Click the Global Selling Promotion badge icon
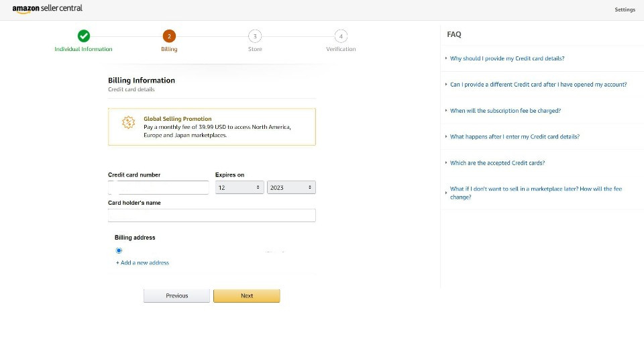This screenshot has width=644, height=347. point(128,122)
